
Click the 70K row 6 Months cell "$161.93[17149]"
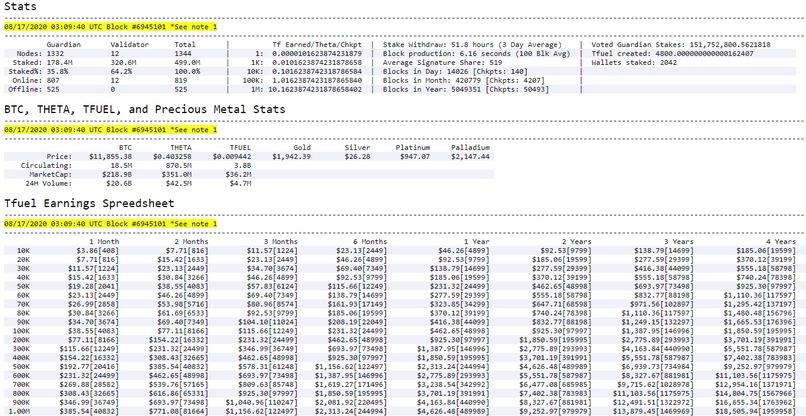tap(357, 304)
